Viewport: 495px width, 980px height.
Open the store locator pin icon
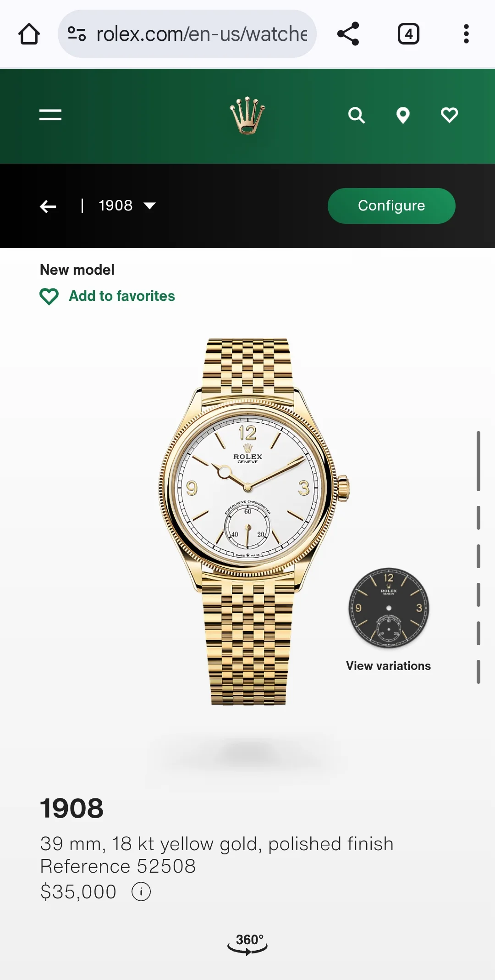point(403,116)
